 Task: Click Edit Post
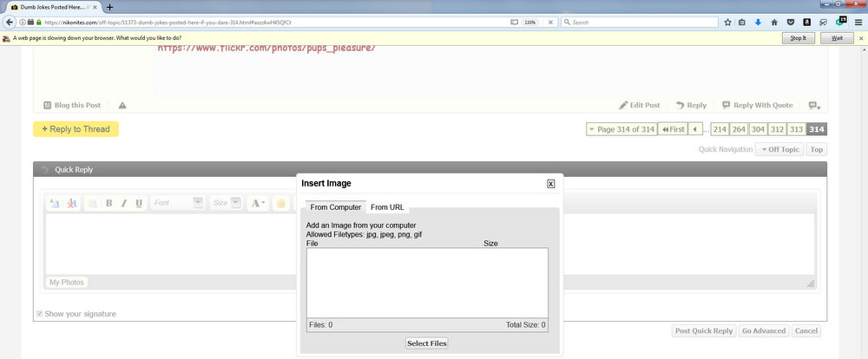coord(640,105)
